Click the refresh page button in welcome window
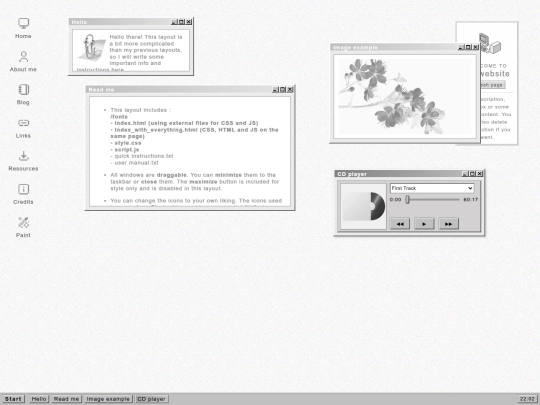This screenshot has height=405, width=540. tap(492, 85)
